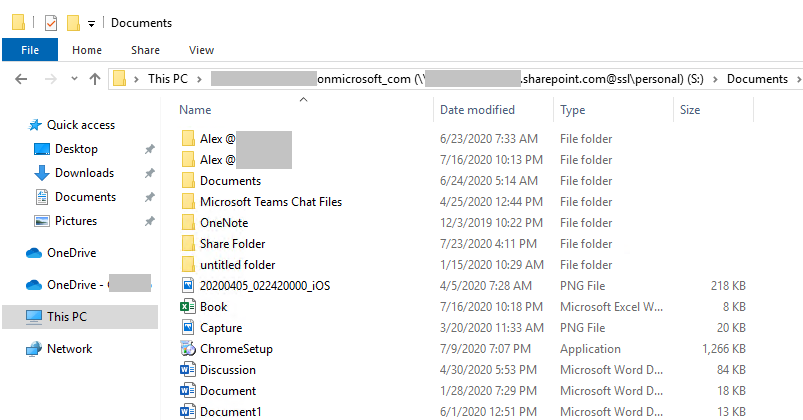Click the pin icon next to Pictures
This screenshot has height=420, width=803.
[149, 221]
